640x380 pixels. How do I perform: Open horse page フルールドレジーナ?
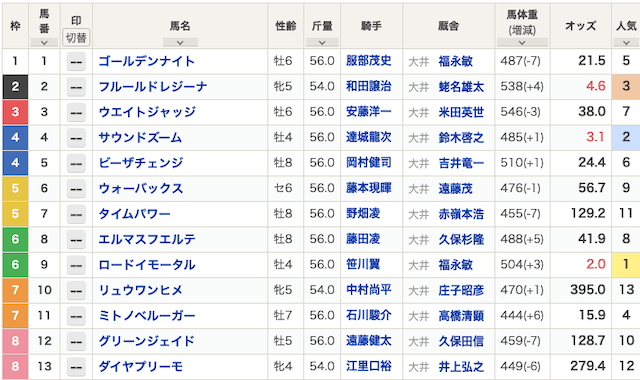(x=153, y=87)
